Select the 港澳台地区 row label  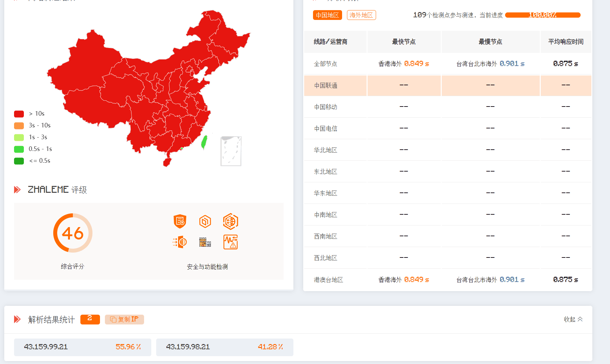pos(328,280)
